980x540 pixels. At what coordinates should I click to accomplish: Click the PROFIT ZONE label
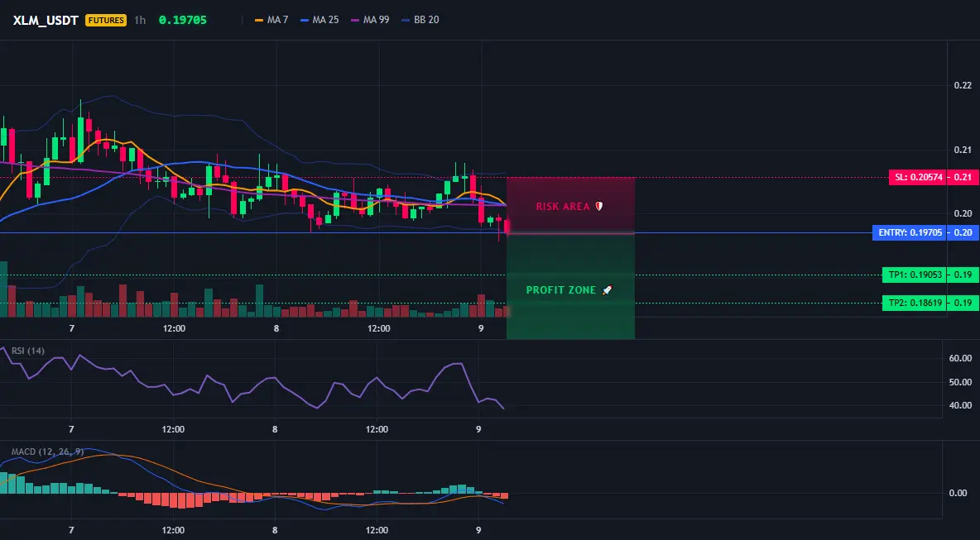560,290
